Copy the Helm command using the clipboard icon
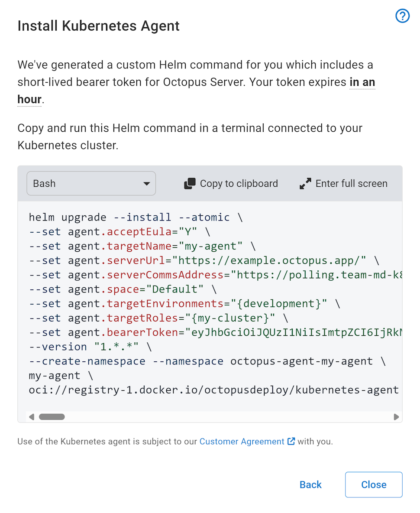 coord(189,183)
